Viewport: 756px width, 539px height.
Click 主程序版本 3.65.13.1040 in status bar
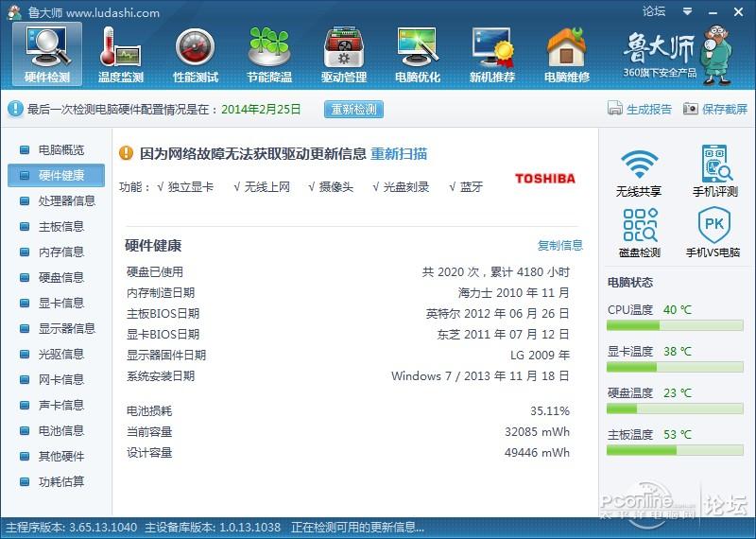click(72, 528)
